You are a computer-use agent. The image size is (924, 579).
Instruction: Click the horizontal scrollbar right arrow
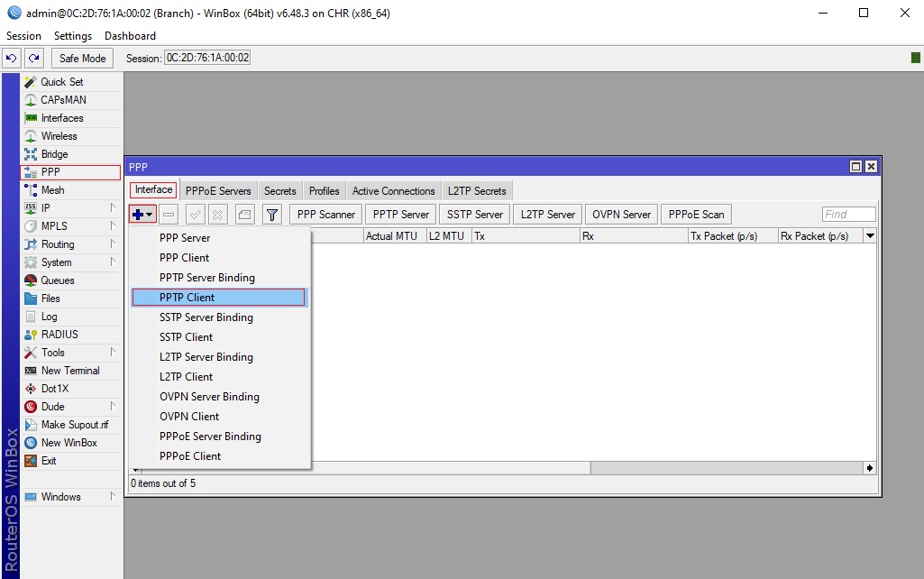870,468
